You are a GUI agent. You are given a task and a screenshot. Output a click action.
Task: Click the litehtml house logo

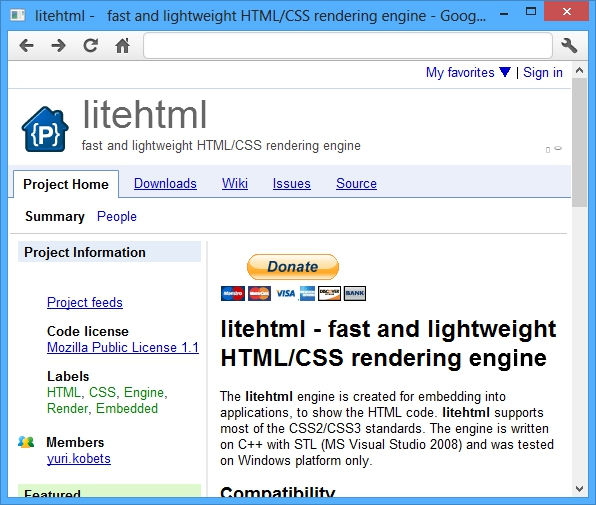click(x=45, y=129)
